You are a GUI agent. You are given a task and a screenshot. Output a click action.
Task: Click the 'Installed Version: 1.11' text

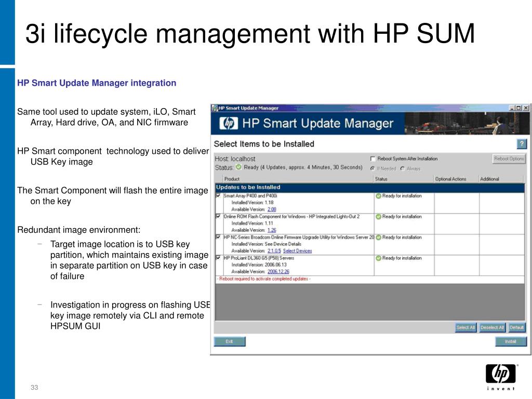click(x=252, y=223)
